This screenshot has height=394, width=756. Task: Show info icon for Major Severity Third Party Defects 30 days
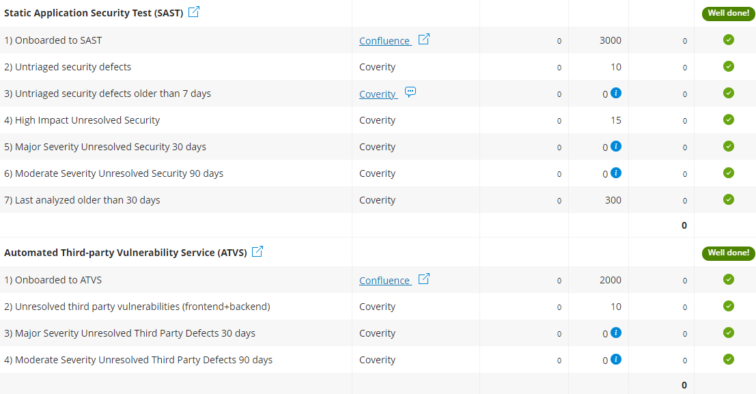click(x=616, y=332)
